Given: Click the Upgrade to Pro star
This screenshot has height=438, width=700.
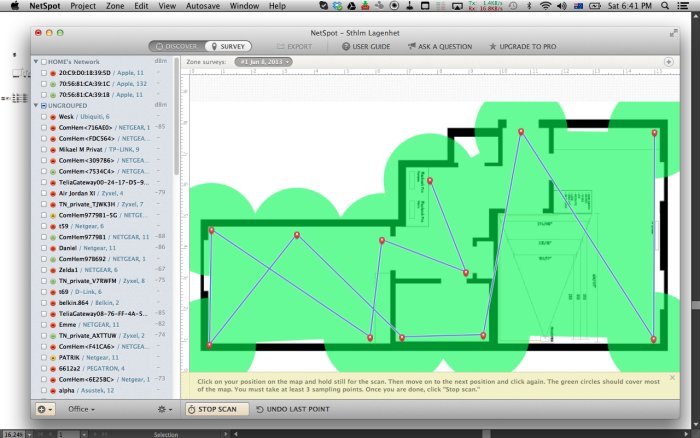Looking at the screenshot, I should [x=492, y=46].
